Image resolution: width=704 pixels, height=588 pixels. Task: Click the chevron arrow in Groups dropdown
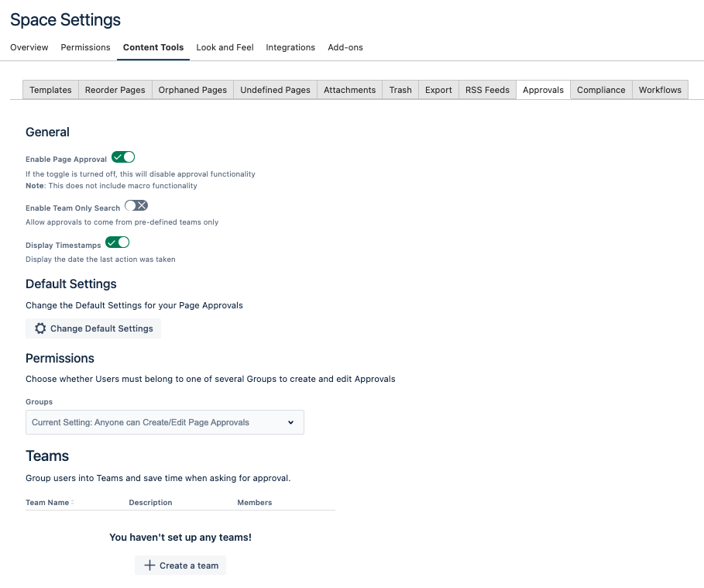pyautogui.click(x=291, y=422)
